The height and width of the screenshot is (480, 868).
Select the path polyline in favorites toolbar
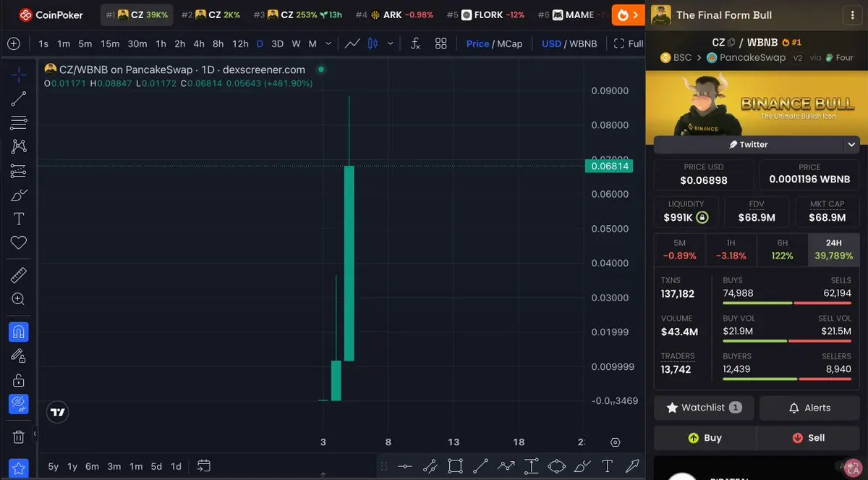[x=506, y=466]
